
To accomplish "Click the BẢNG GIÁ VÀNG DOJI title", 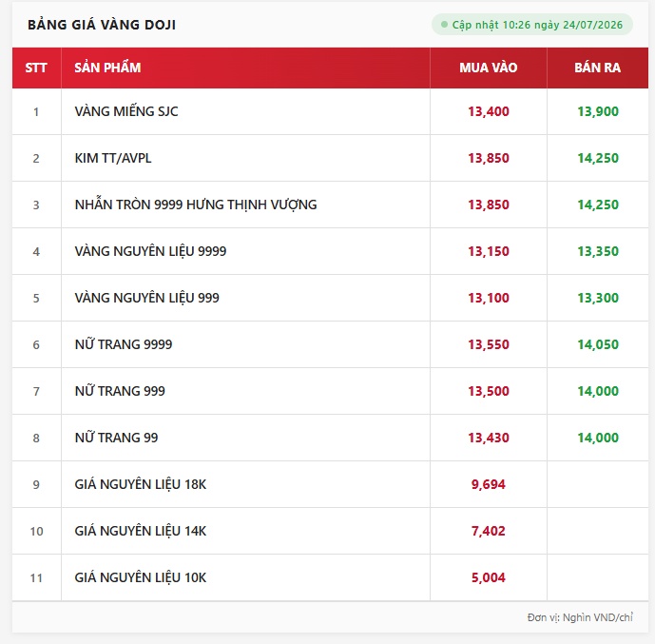I will point(102,25).
